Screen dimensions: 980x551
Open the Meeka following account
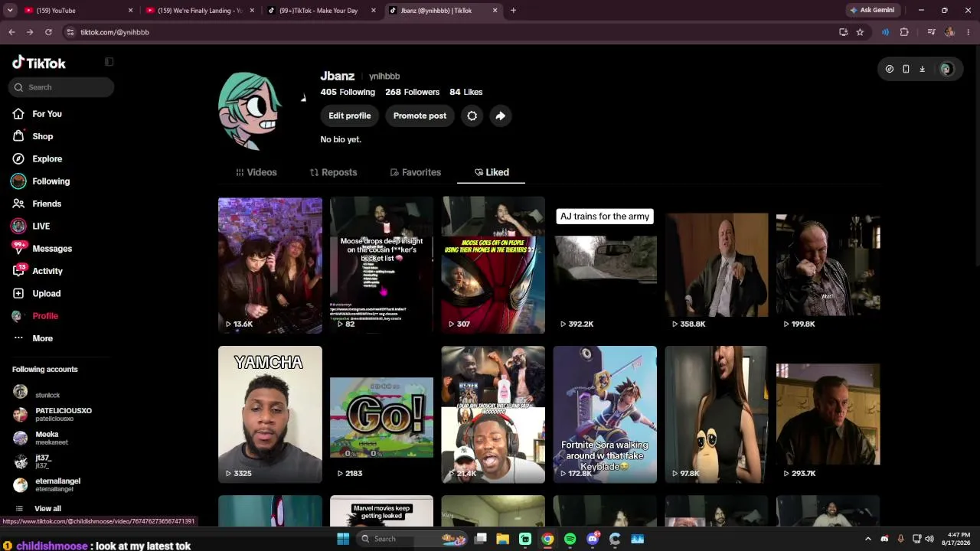(41, 438)
